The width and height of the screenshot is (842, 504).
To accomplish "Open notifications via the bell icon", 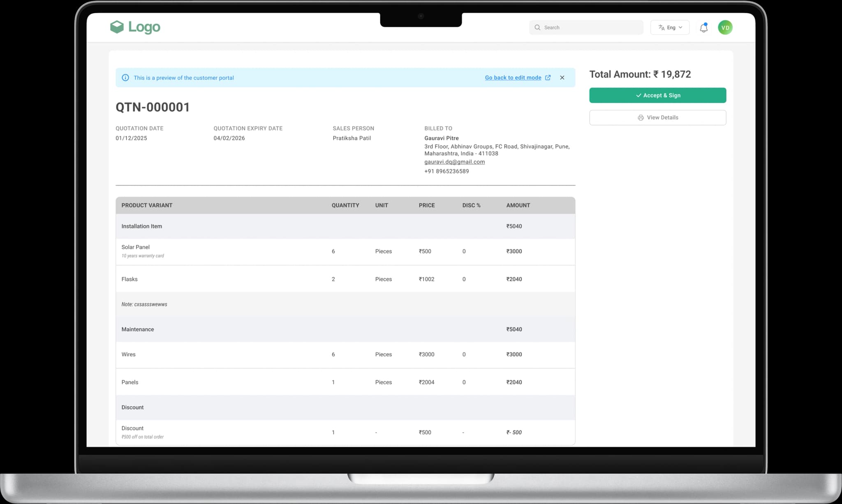I will (x=703, y=28).
